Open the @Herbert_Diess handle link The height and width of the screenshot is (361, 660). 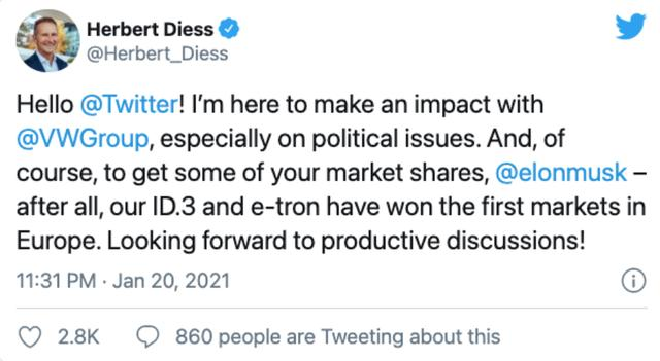click(x=157, y=54)
